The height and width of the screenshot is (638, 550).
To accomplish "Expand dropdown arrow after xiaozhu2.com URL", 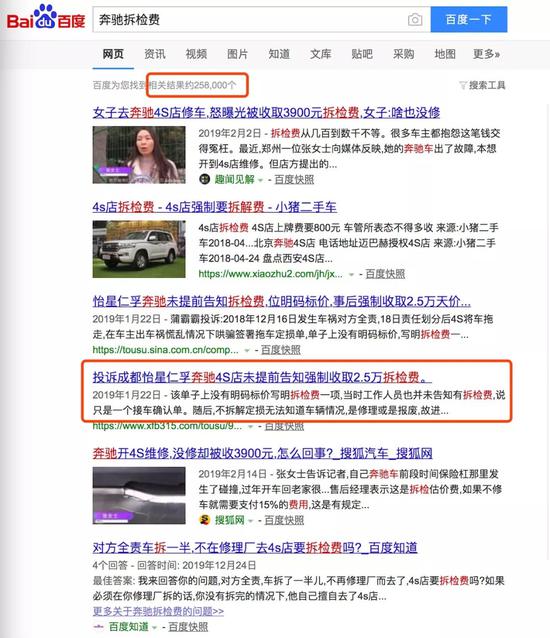I will pos(351,274).
